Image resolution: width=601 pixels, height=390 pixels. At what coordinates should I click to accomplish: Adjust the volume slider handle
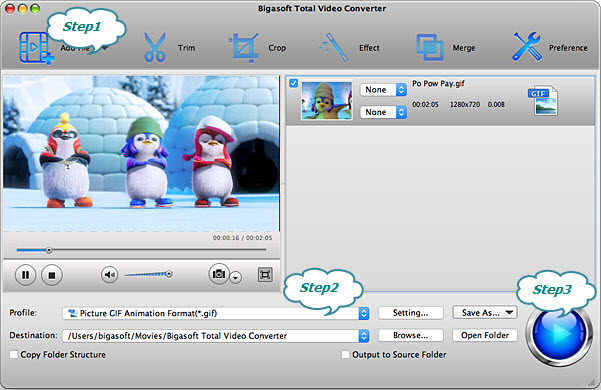pos(169,274)
